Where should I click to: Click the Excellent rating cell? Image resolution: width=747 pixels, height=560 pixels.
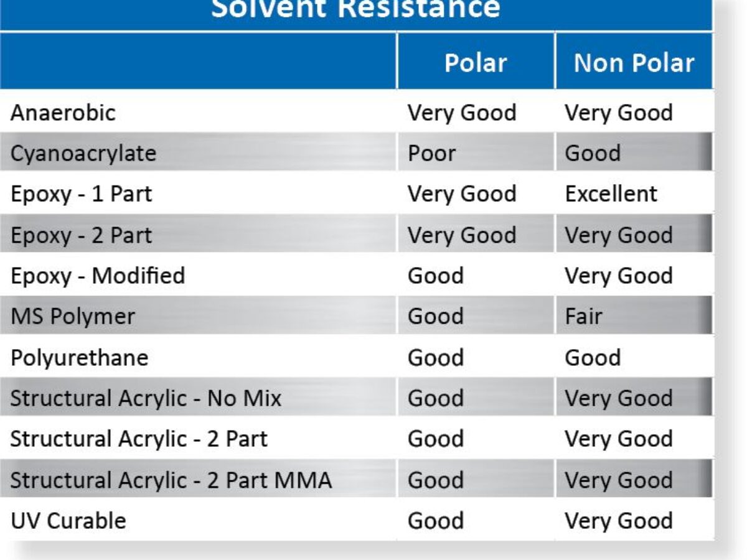611,194
